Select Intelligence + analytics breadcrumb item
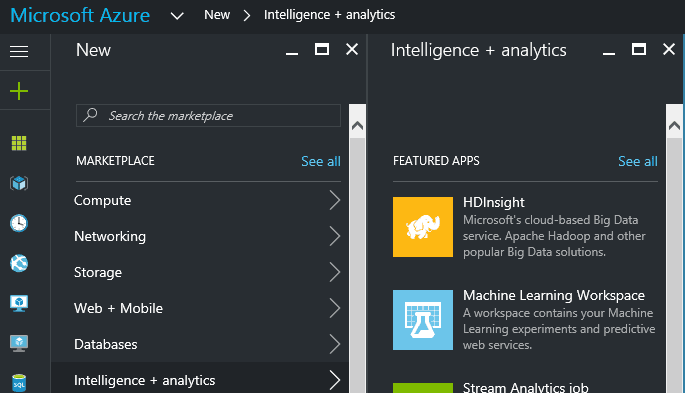The height and width of the screenshot is (393, 685). click(329, 15)
